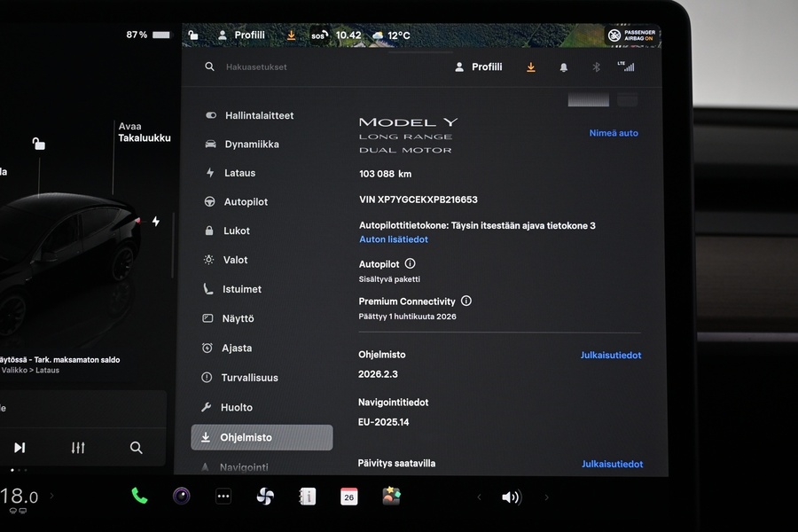Open the dashcam camera app
The width and height of the screenshot is (798, 532).
181,496
